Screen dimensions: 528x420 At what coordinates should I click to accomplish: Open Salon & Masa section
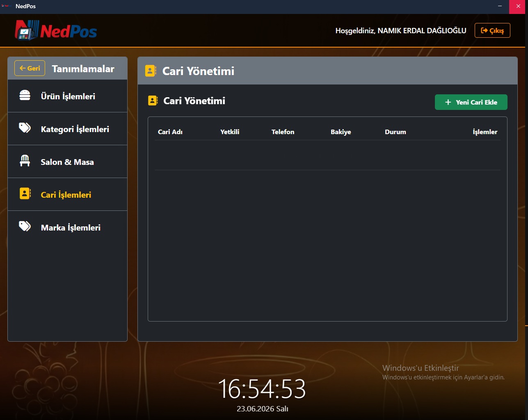click(67, 162)
